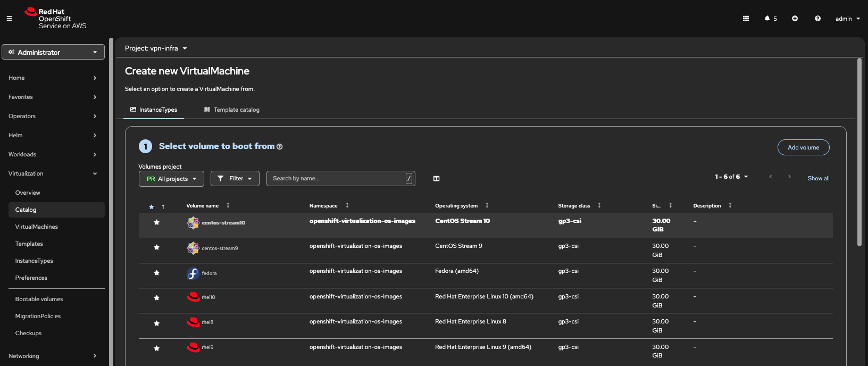Open the Filter dropdown
This screenshot has width=868, height=366.
coord(235,179)
